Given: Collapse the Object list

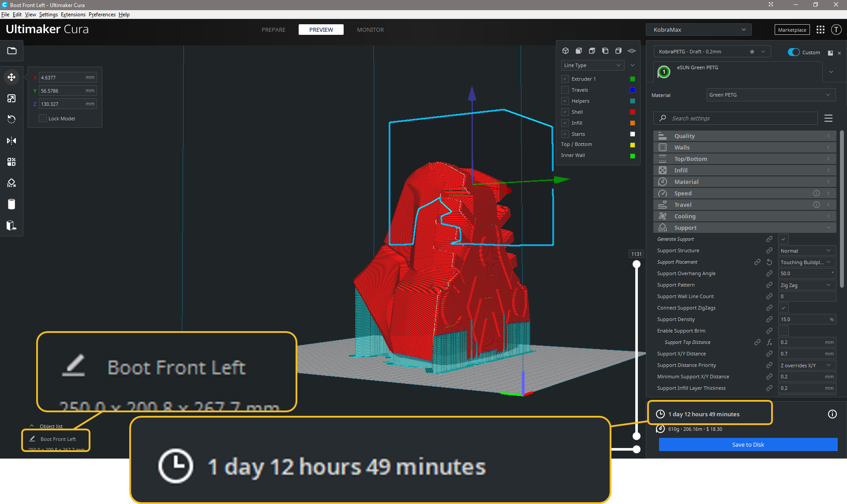Looking at the screenshot, I should (46, 426).
